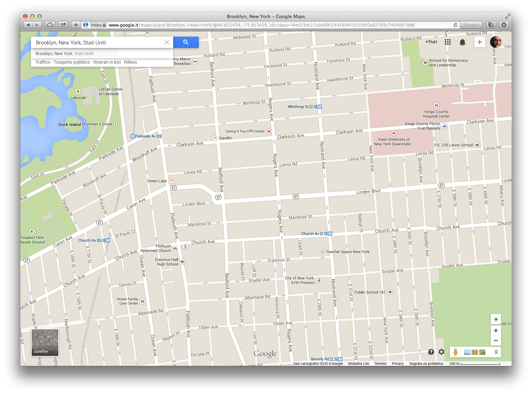This screenshot has height=394, width=532.
Task: Click the Erasmus Hall High School marker
Action: point(182,262)
